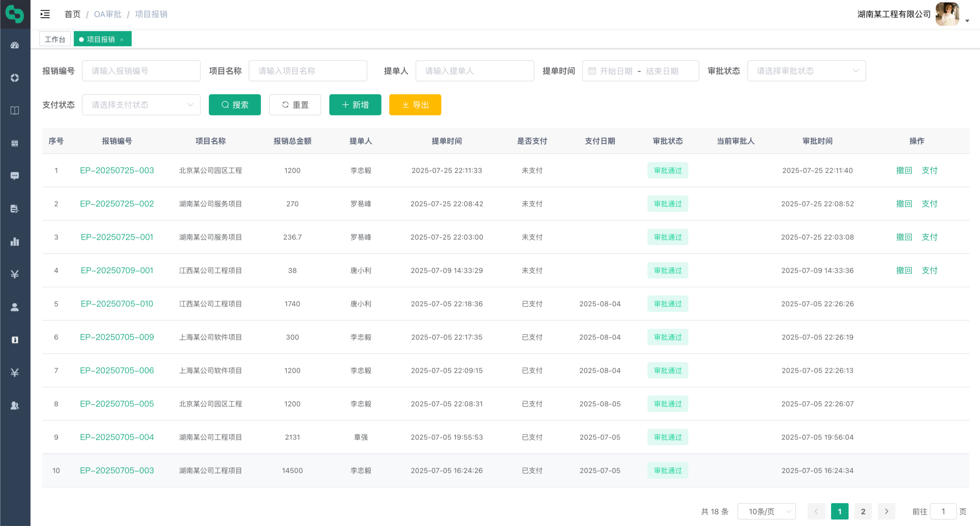Open the 审批状态 dropdown filter
Screen dimensions: 980x526
click(x=806, y=71)
